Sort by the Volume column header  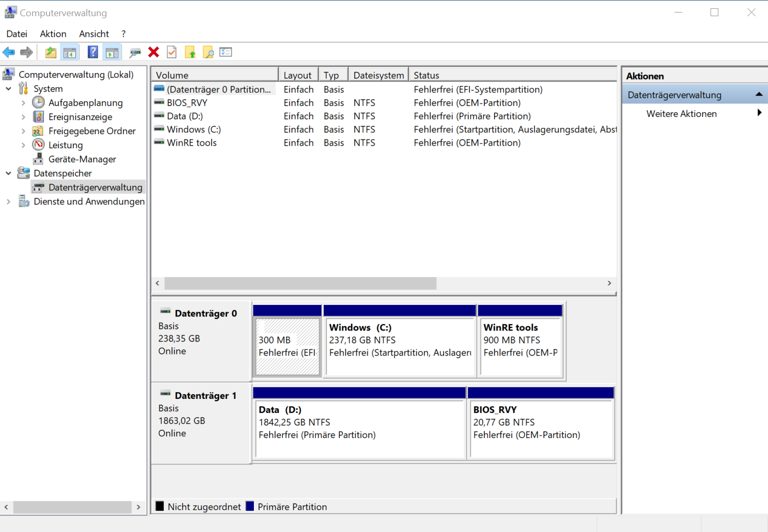pos(215,75)
